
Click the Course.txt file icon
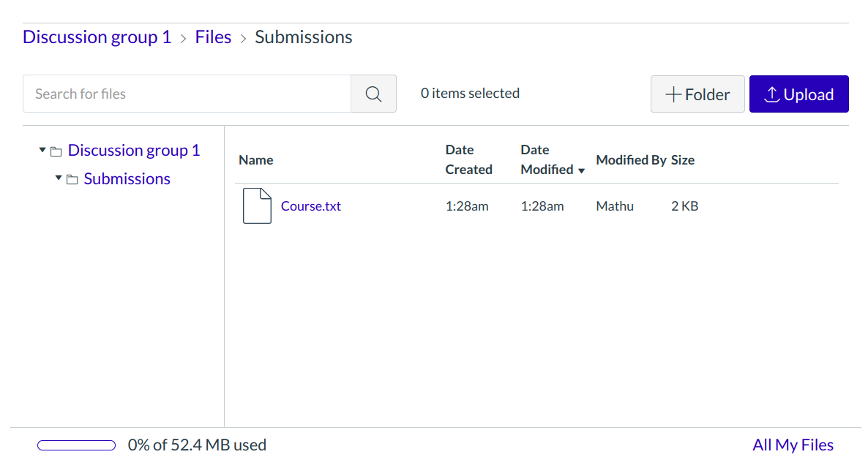click(x=257, y=205)
